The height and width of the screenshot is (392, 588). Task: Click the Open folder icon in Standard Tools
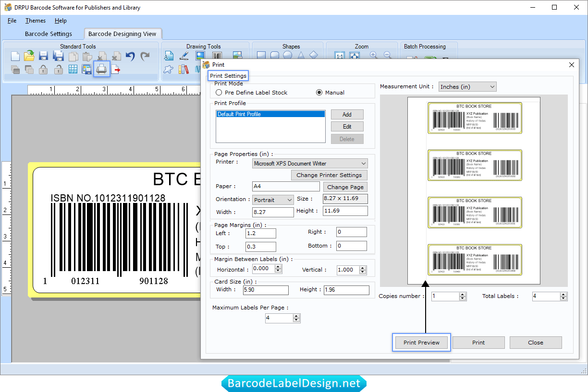[29, 56]
